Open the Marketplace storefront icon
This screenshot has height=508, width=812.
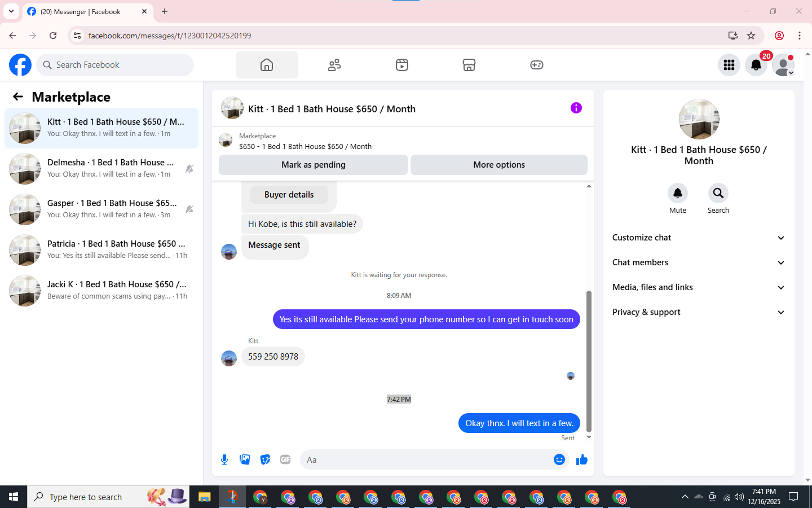469,65
